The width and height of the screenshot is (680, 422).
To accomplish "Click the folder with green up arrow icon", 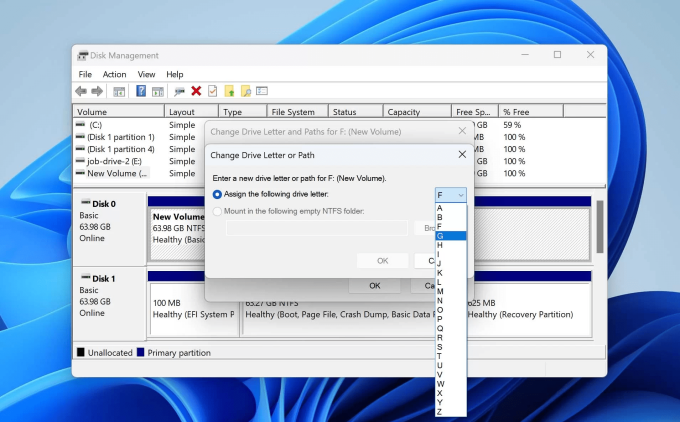I will (229, 91).
